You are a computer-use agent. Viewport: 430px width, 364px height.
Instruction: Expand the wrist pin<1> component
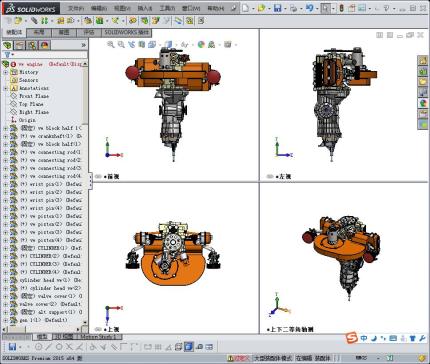tap(5, 184)
